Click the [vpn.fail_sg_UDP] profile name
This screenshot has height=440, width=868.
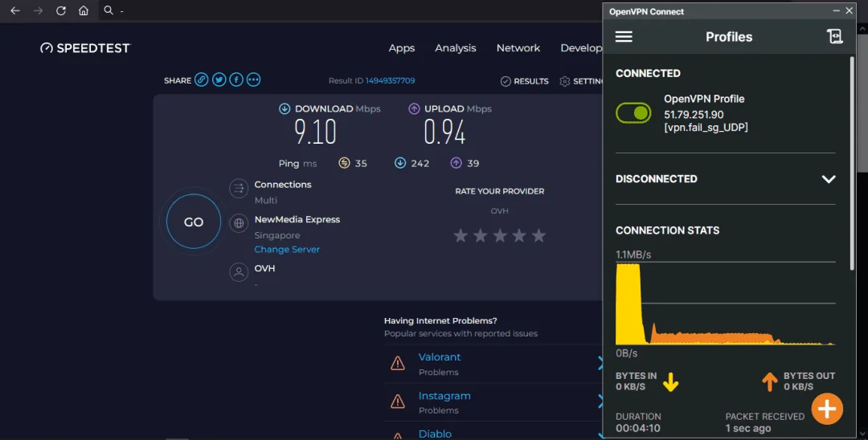pyautogui.click(x=706, y=128)
